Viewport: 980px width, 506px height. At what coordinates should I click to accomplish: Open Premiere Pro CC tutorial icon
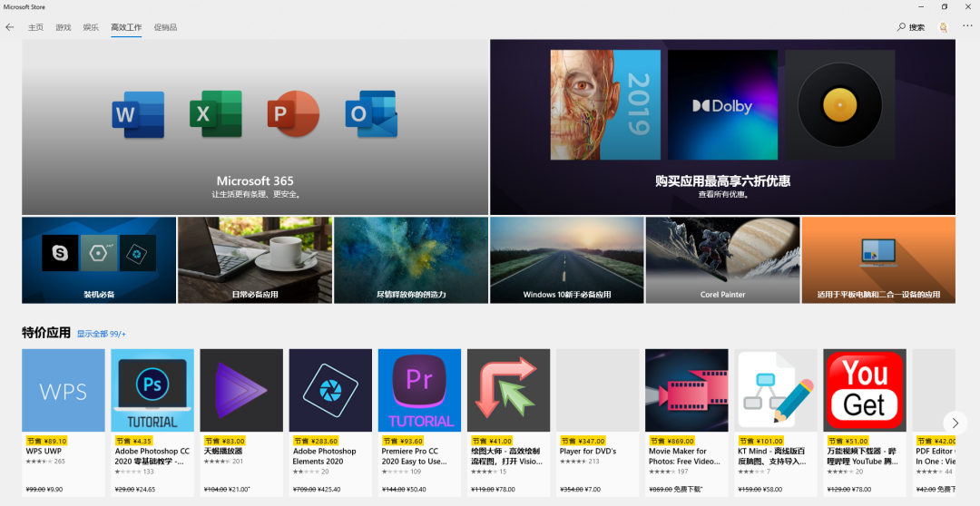pyautogui.click(x=419, y=391)
